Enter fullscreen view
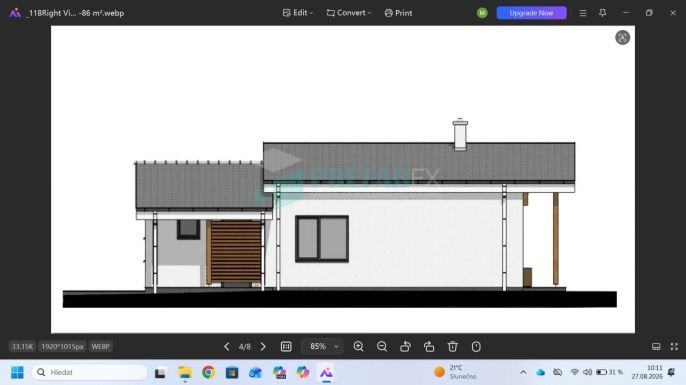The height and width of the screenshot is (385, 686). coord(674,346)
